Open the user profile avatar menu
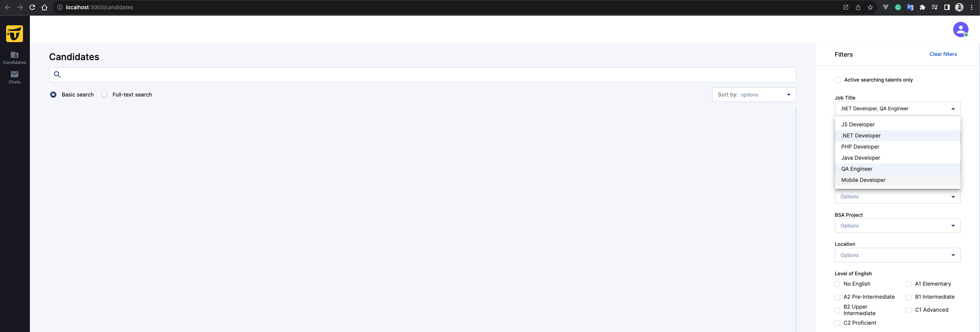 tap(960, 29)
